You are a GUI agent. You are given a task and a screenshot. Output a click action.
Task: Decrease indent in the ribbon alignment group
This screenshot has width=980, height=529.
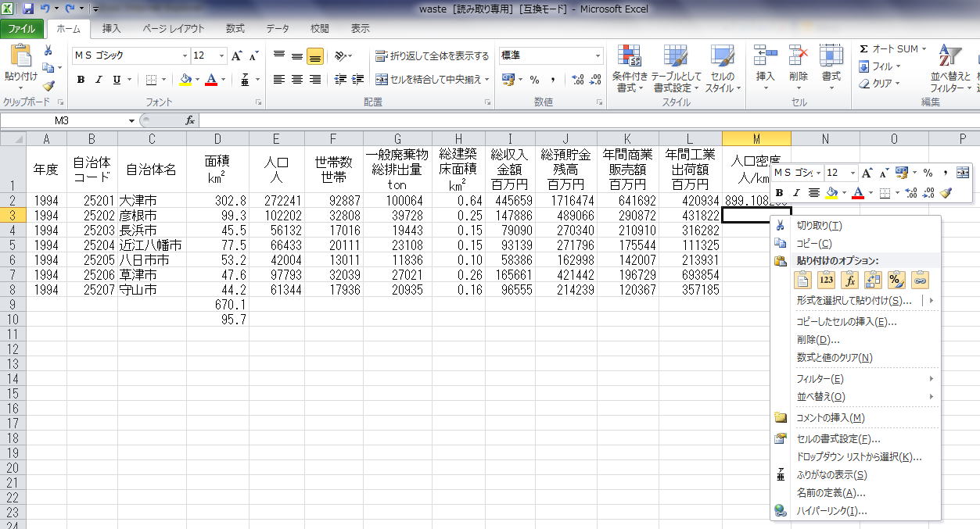click(340, 79)
